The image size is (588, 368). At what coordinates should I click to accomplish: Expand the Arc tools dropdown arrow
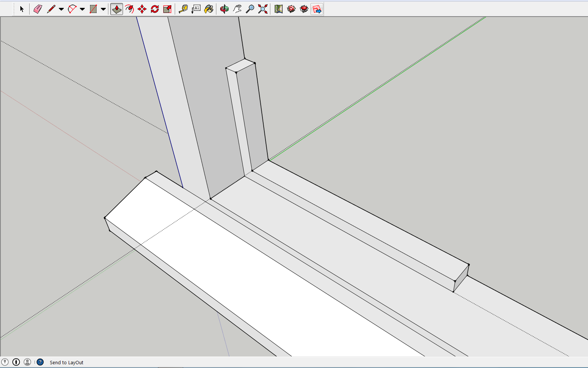click(x=82, y=9)
